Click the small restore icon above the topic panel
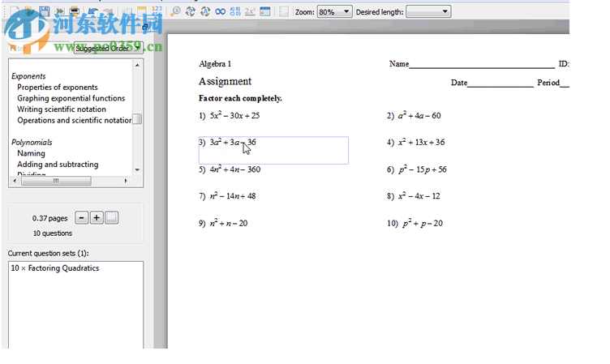This screenshot has width=610, height=364. point(145,27)
